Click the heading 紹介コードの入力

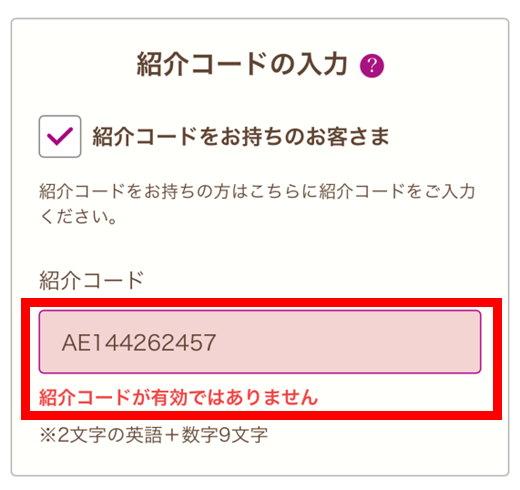242,64
